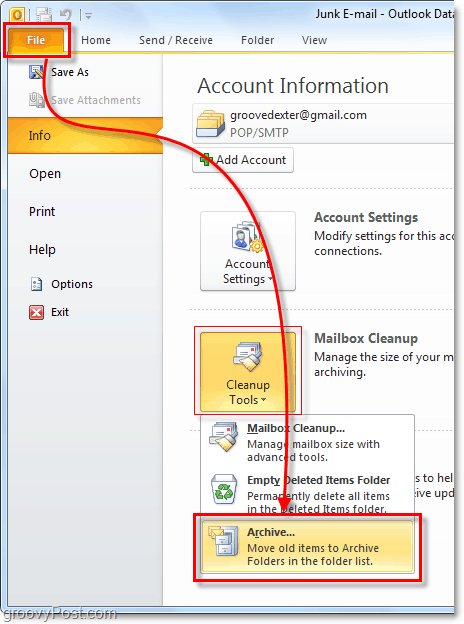
Task: Click the POP/SMTP account type text
Action: coord(259,133)
